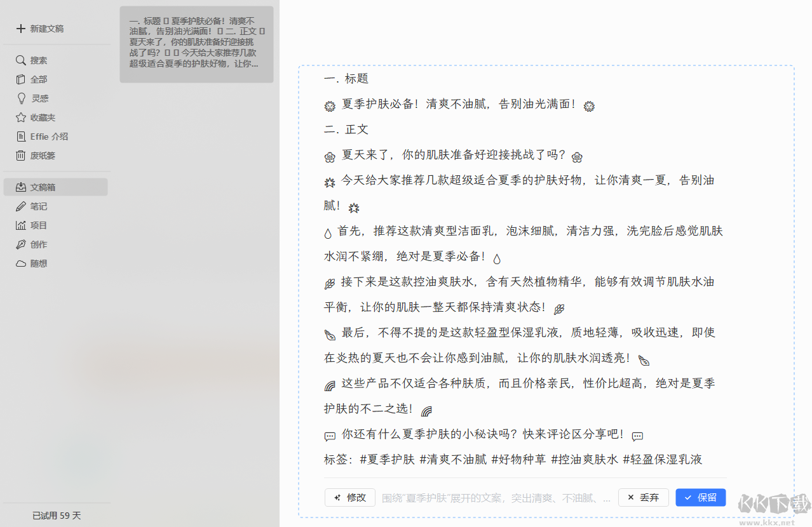Click the documents icon beside 全部
Screen dimensions: 812x527
click(x=20, y=79)
